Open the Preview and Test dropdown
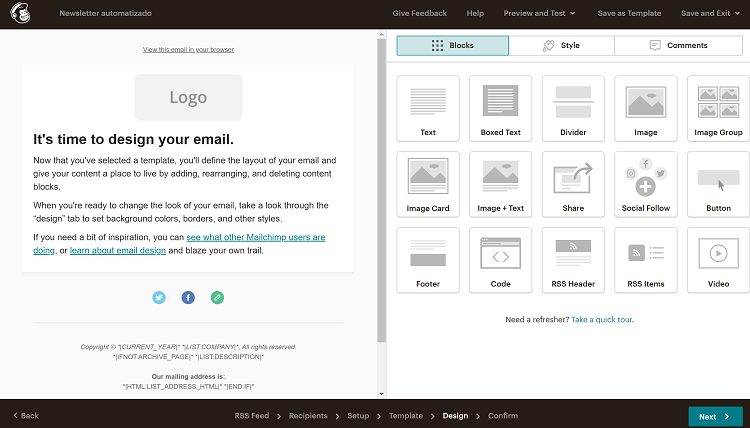This screenshot has height=428, width=750. [x=538, y=14]
